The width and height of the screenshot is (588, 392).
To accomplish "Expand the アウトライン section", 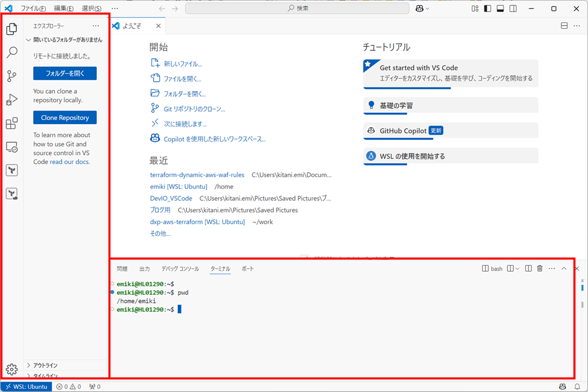I will [x=65, y=365].
